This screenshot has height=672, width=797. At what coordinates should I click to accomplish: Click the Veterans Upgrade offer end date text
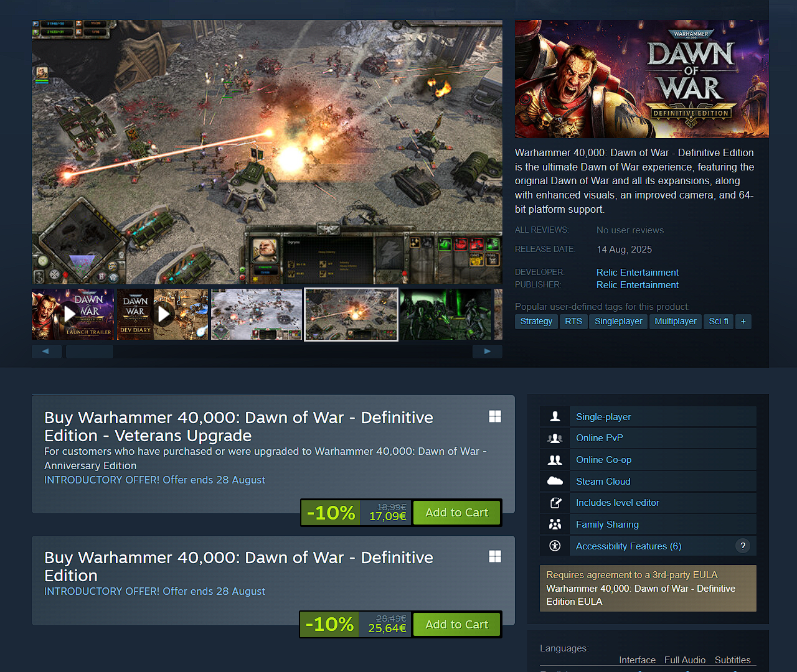coord(154,480)
